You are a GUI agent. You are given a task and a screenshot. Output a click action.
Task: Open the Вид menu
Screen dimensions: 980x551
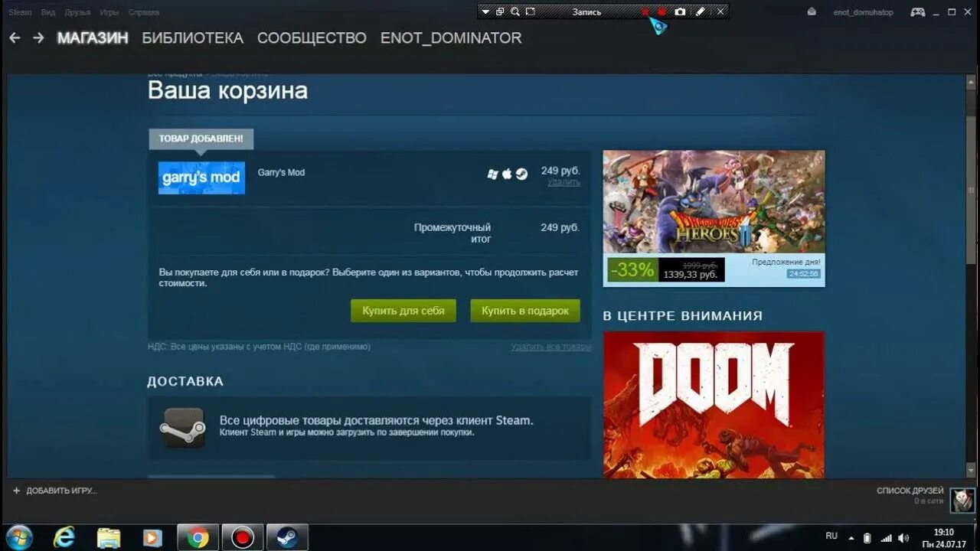tap(47, 12)
